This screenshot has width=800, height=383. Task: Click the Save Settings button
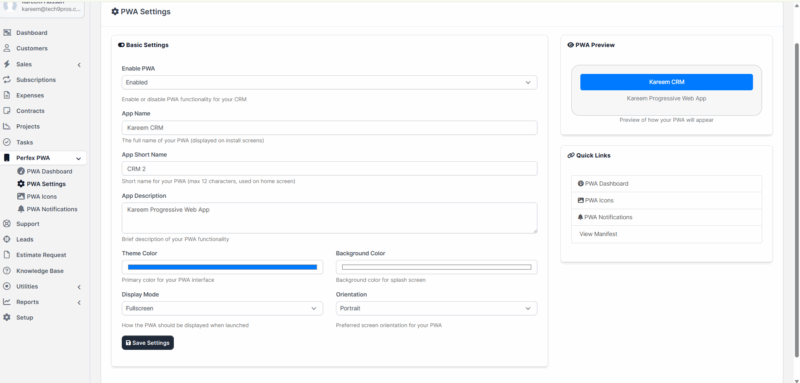coord(147,343)
